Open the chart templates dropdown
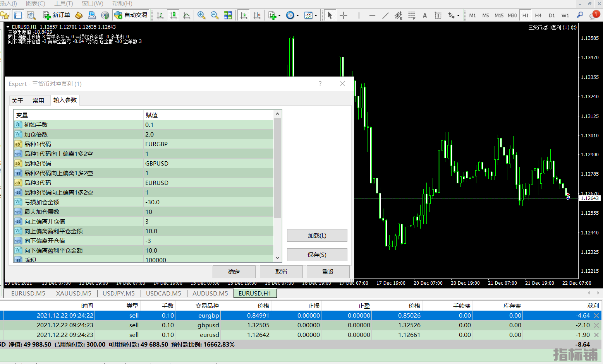 click(311, 15)
